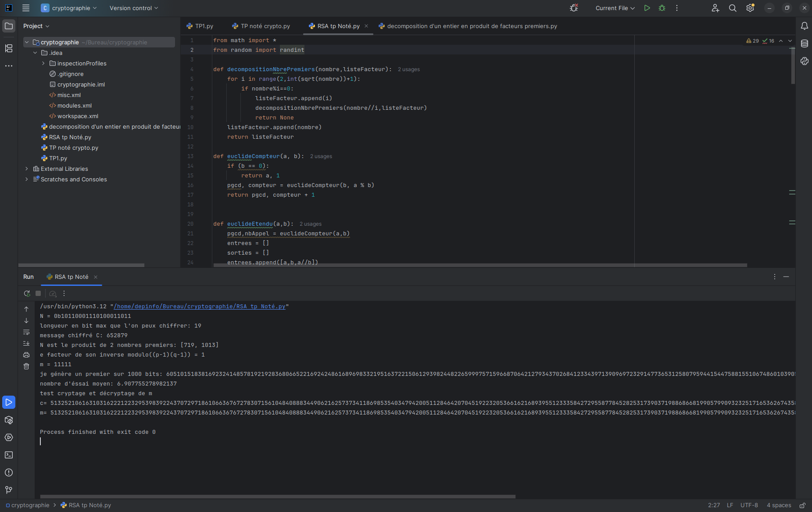Run the current file with the green play icon
The width and height of the screenshot is (812, 512).
[x=647, y=8]
